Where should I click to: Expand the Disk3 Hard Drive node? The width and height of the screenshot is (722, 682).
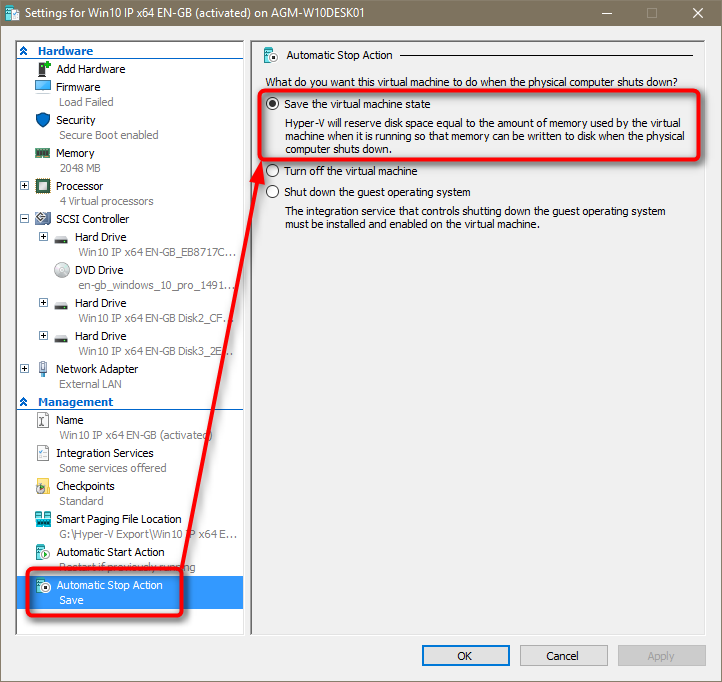pyautogui.click(x=43, y=336)
